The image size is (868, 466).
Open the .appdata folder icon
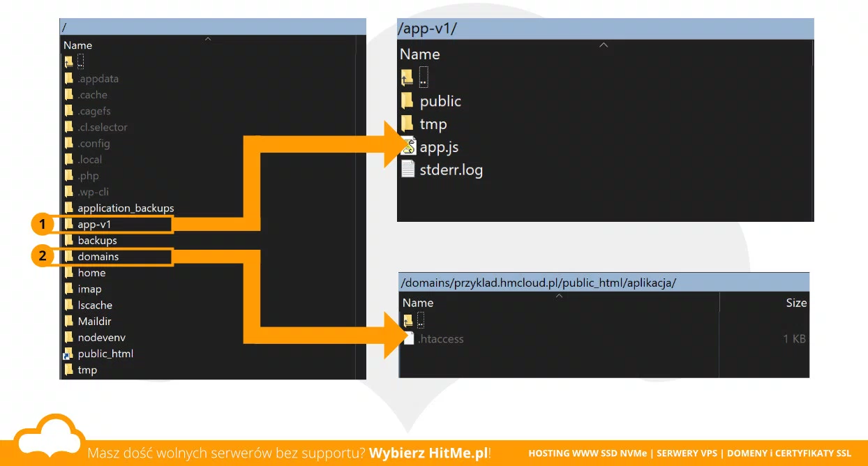pos(68,79)
